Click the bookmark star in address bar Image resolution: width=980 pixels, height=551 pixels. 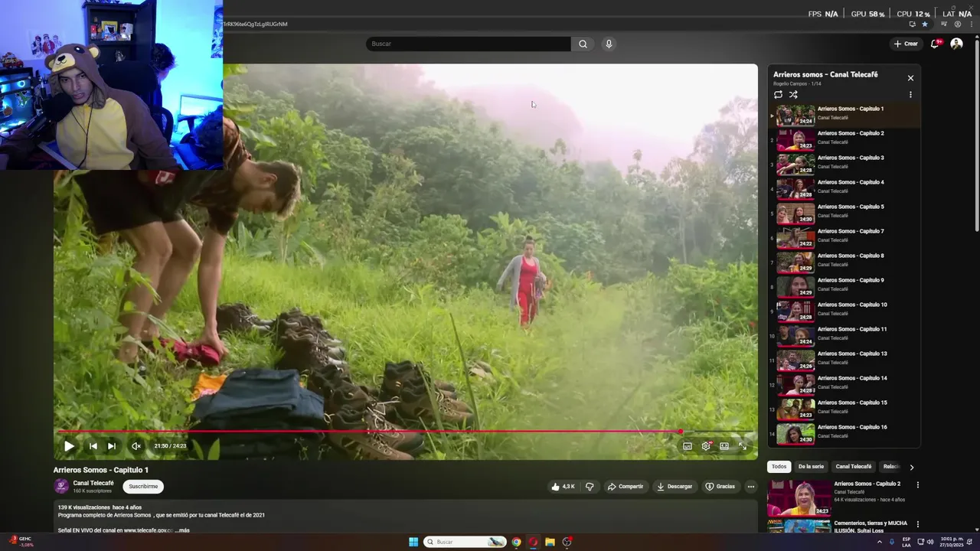click(925, 24)
